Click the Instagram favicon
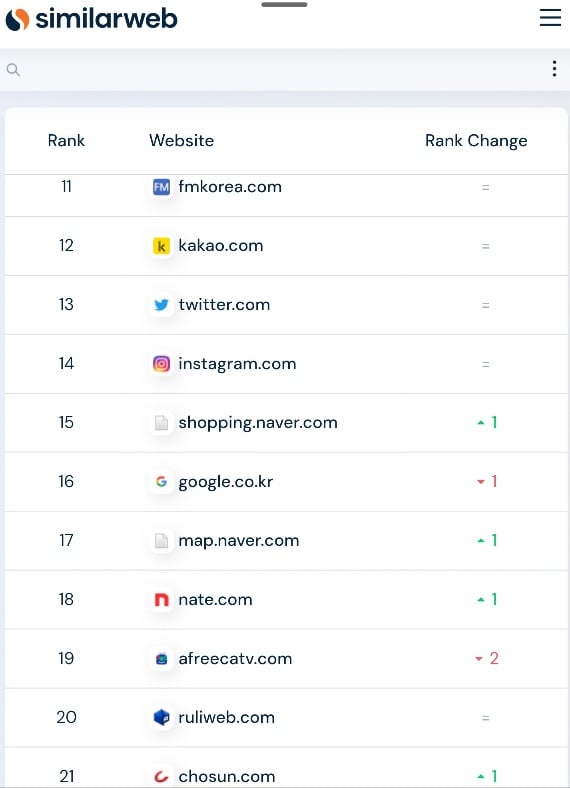This screenshot has height=788, width=570. point(161,364)
